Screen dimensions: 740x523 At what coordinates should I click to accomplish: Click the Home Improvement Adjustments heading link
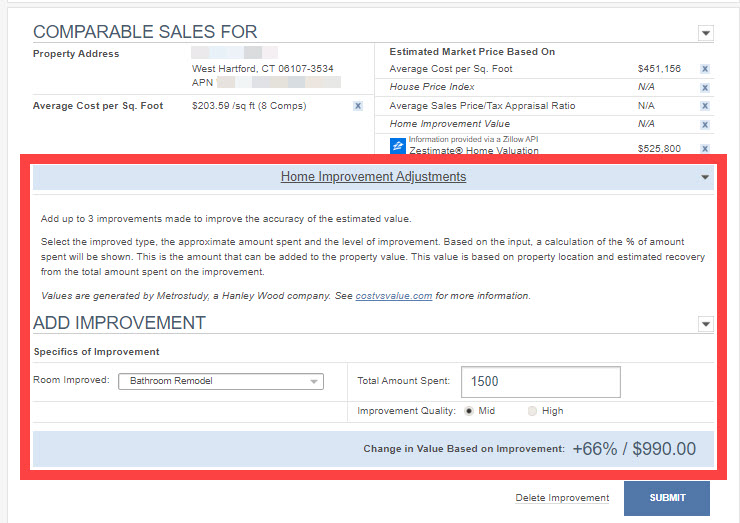[x=373, y=177]
